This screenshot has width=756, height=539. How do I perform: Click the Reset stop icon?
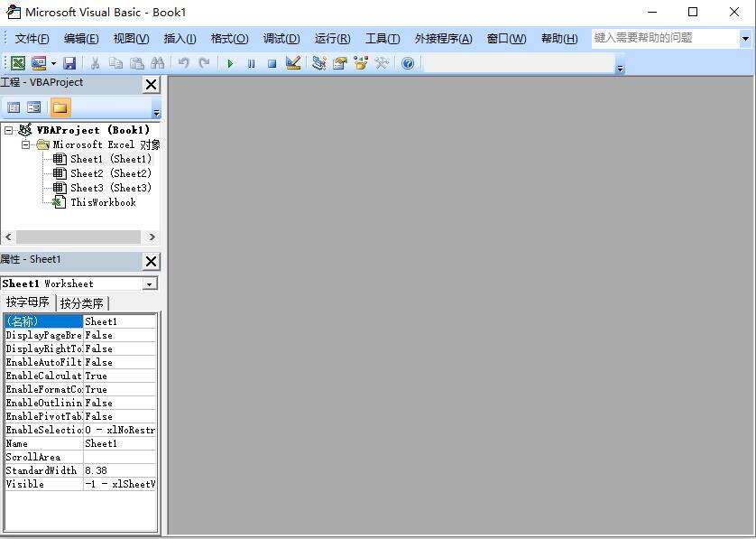click(x=272, y=63)
